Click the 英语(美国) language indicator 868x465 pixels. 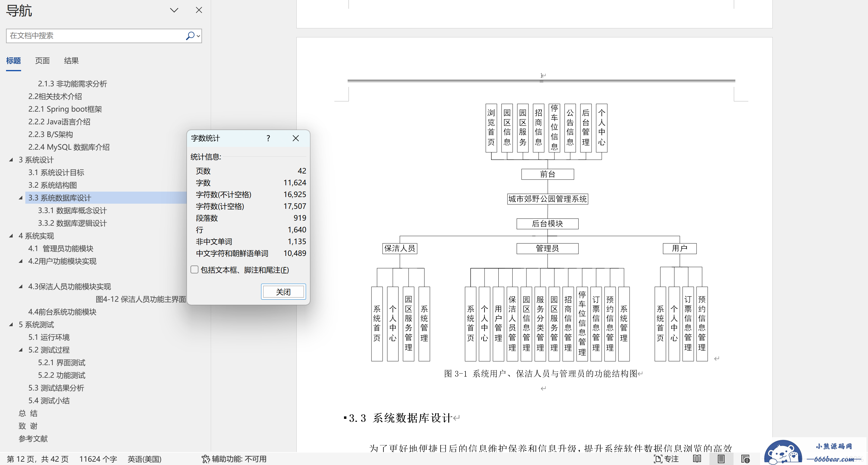point(144,459)
